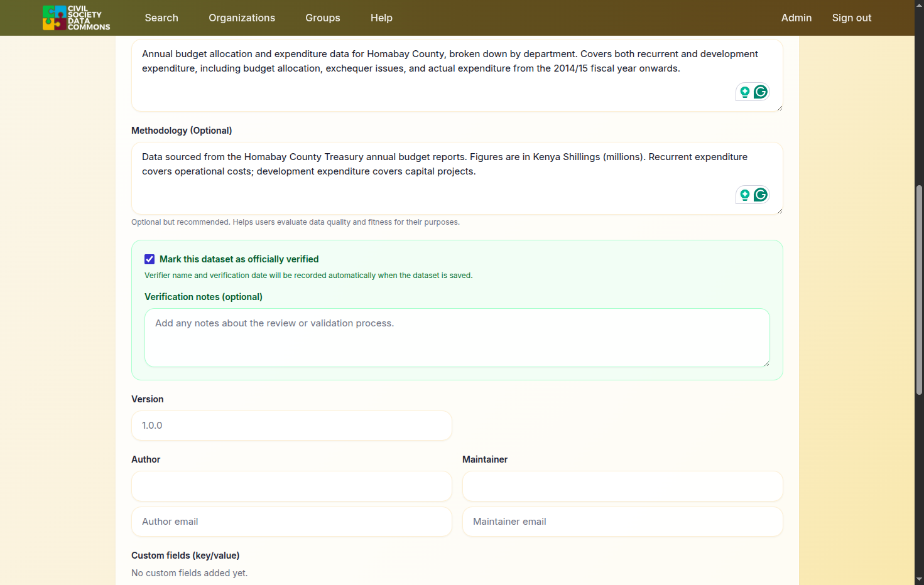Click the Grammarly icon in description box
Viewport: 924px width, 585px height.
761,92
